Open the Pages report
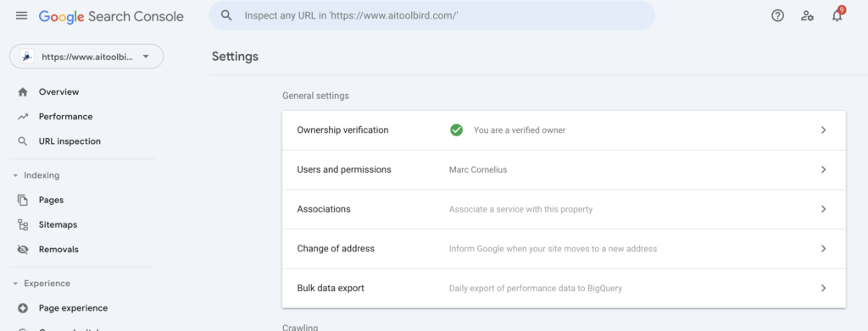 [51, 200]
